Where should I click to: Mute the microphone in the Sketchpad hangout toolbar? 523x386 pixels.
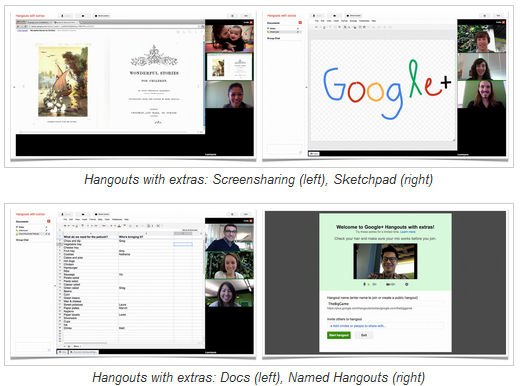[317, 15]
